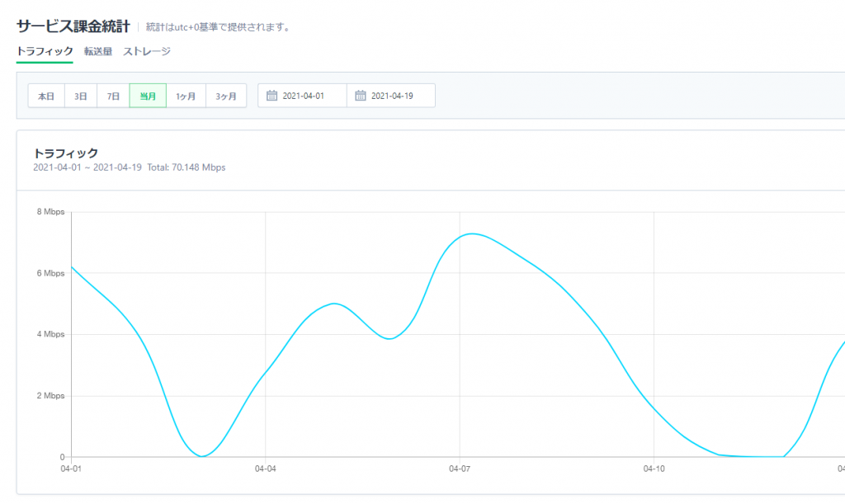
Task: Open the ストレージ tab
Action: [x=147, y=51]
